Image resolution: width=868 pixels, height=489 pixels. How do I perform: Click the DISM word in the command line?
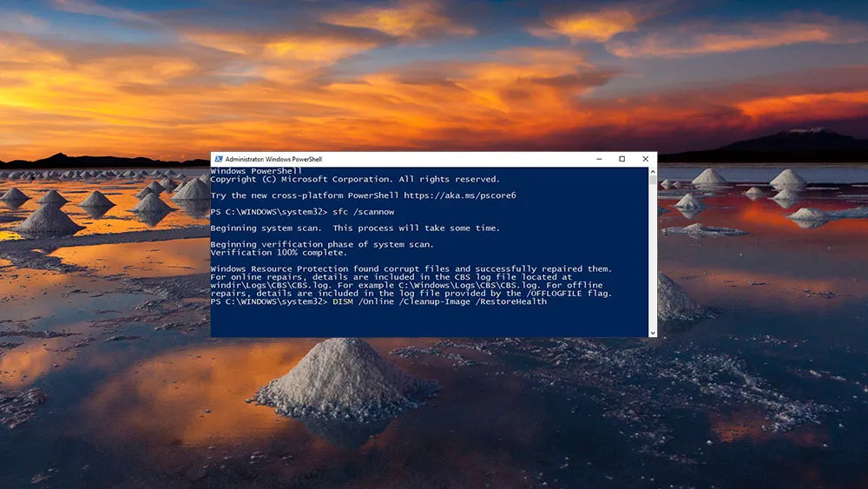(343, 301)
